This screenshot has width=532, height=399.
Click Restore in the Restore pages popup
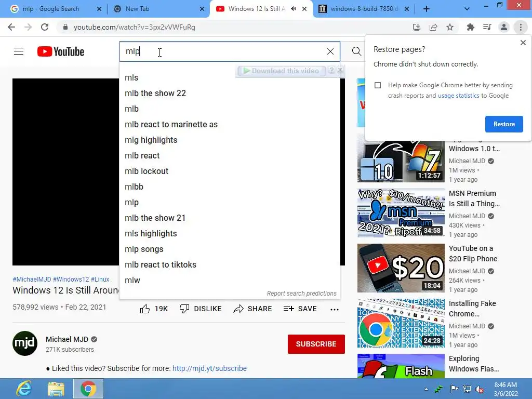coord(504,124)
